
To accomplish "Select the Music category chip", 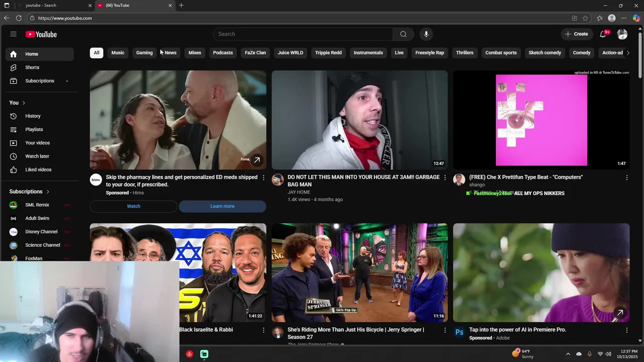I will tap(118, 53).
